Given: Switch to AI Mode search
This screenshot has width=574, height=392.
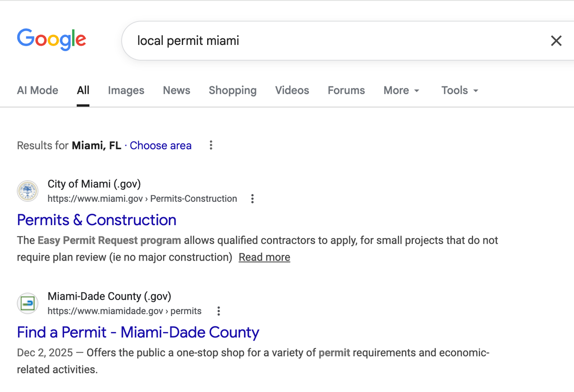Looking at the screenshot, I should tap(37, 90).
